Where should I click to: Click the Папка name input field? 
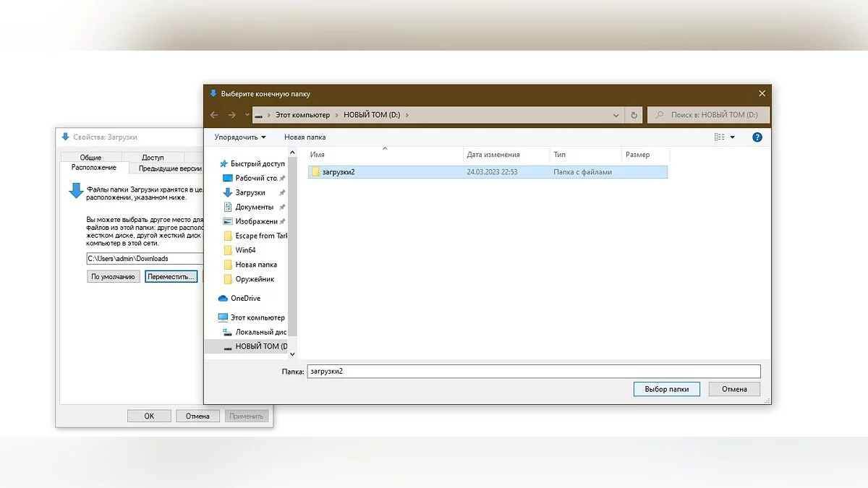[x=533, y=371]
